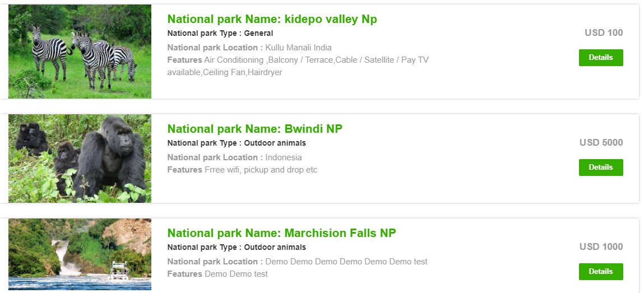Click the Demo Demo test features line

coord(236,274)
